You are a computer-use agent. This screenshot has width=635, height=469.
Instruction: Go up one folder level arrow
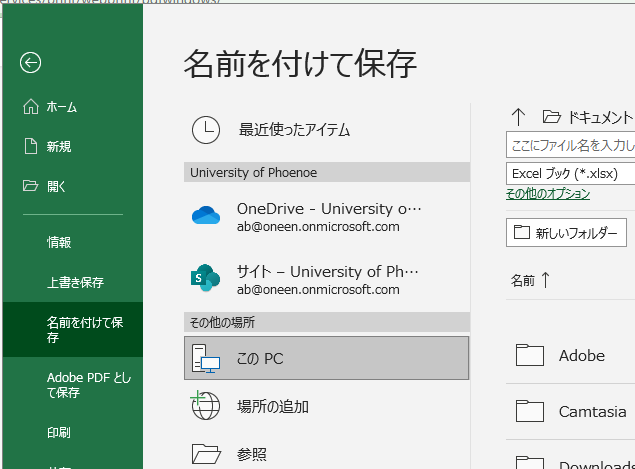(518, 117)
